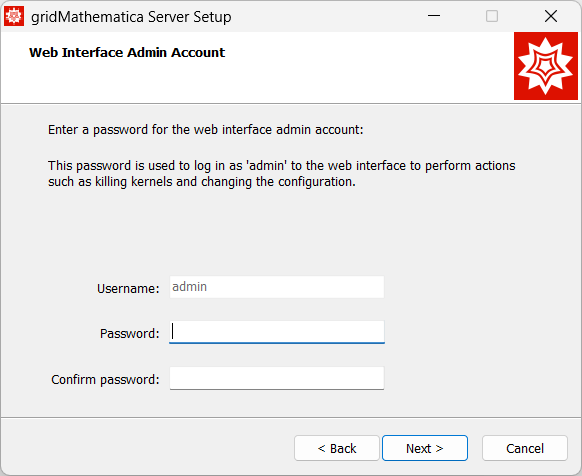This screenshot has width=582, height=476.
Task: Select the Confirm password input field
Action: pos(277,378)
